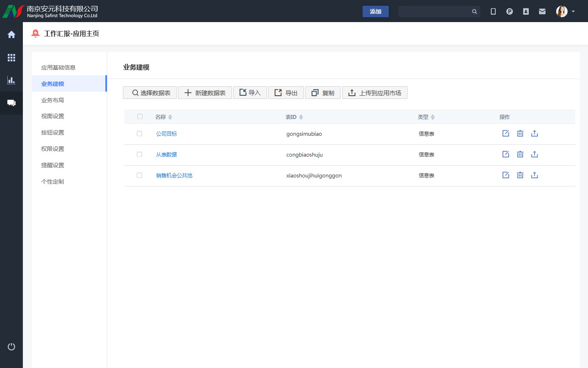
Task: Click 上传到应用市场 button
Action: pyautogui.click(x=375, y=93)
